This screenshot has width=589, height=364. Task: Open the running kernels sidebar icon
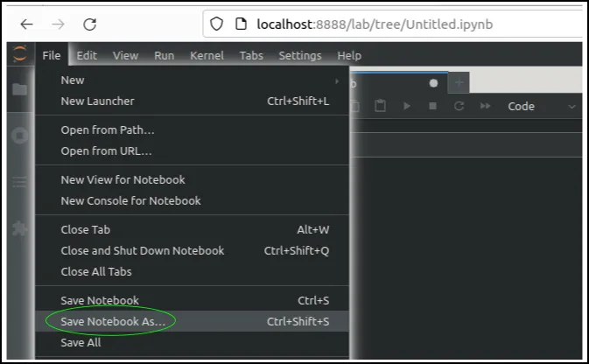[19, 136]
